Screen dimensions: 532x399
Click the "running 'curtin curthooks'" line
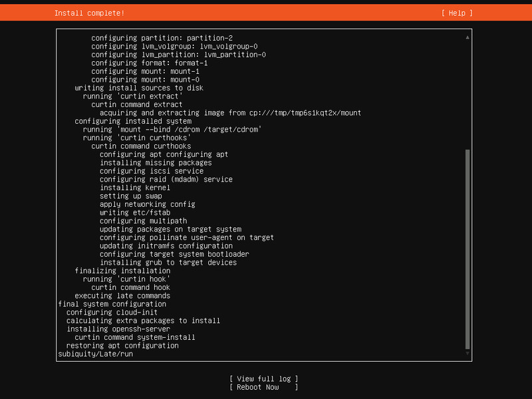pos(137,138)
